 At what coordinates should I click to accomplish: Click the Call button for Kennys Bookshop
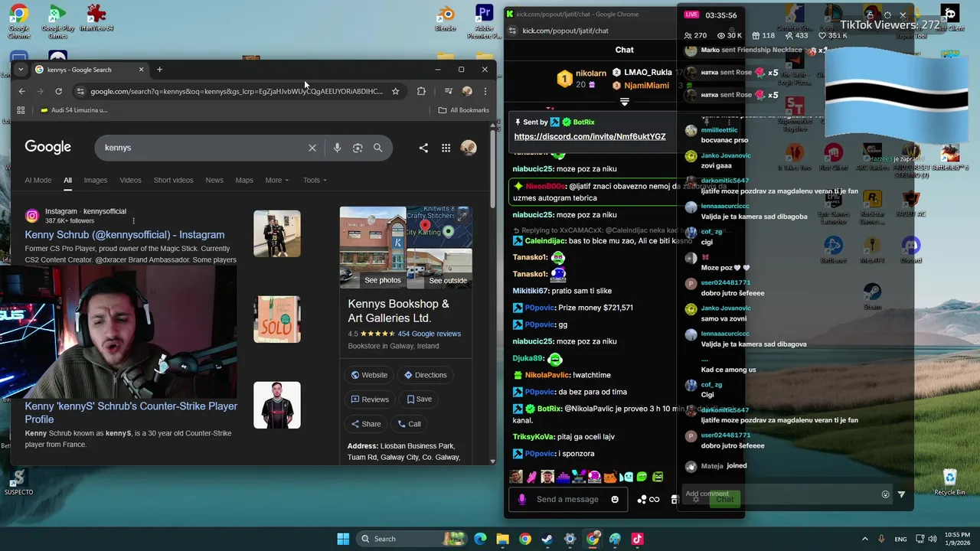point(409,424)
